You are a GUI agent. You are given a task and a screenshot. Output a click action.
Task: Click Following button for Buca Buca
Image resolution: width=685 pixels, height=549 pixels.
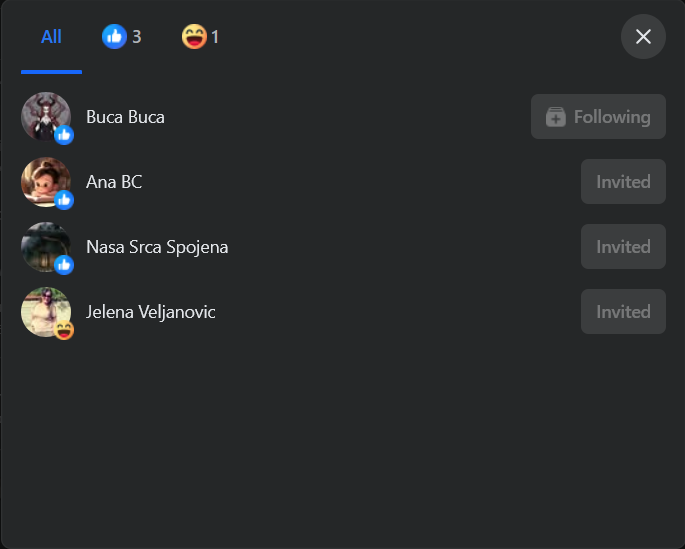click(598, 117)
